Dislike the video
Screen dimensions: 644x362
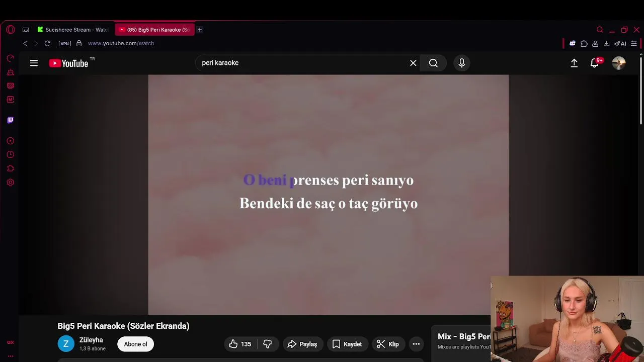[x=268, y=344]
